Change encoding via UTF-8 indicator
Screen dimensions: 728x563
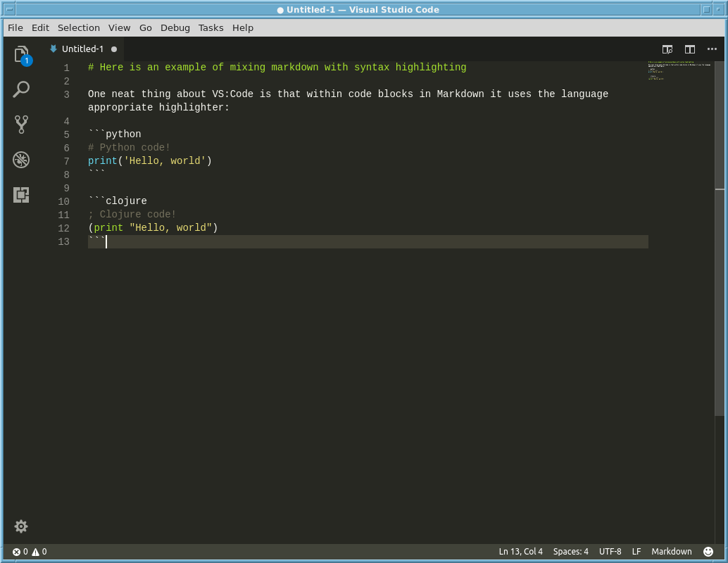pyautogui.click(x=610, y=552)
